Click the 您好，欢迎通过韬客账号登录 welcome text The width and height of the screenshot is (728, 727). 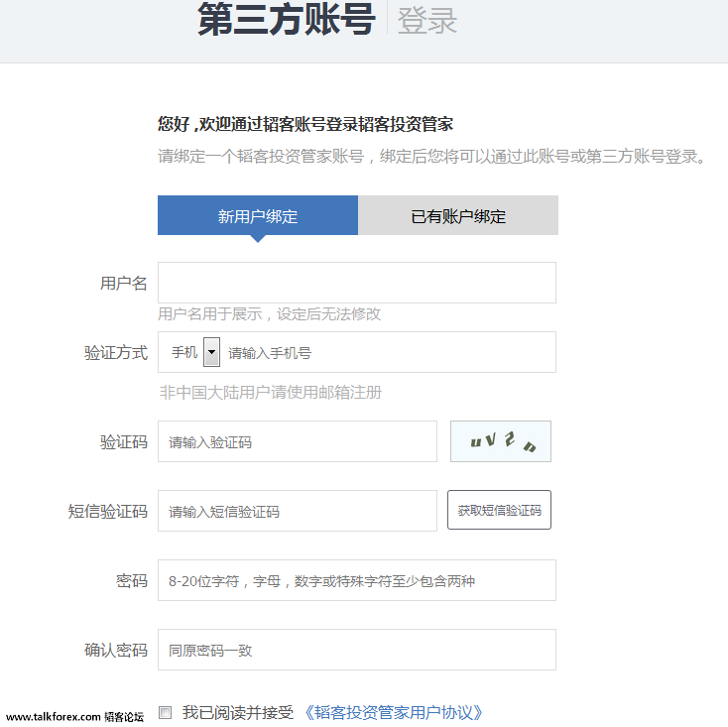tap(305, 124)
